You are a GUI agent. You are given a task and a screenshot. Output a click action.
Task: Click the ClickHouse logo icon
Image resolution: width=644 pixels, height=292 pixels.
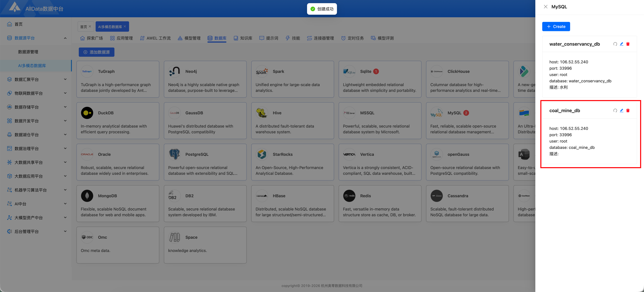[437, 71]
